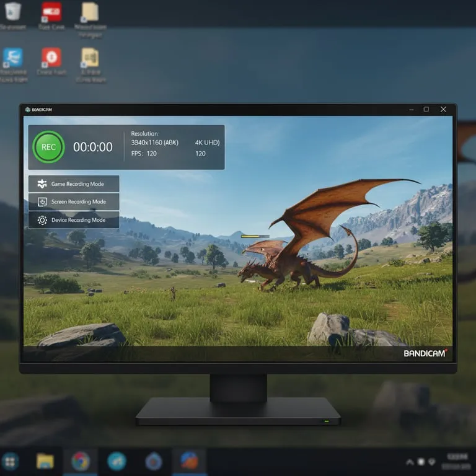Click the Game Recording Mode gamepad icon
Viewport: 476px width, 476px height.
pyautogui.click(x=42, y=184)
